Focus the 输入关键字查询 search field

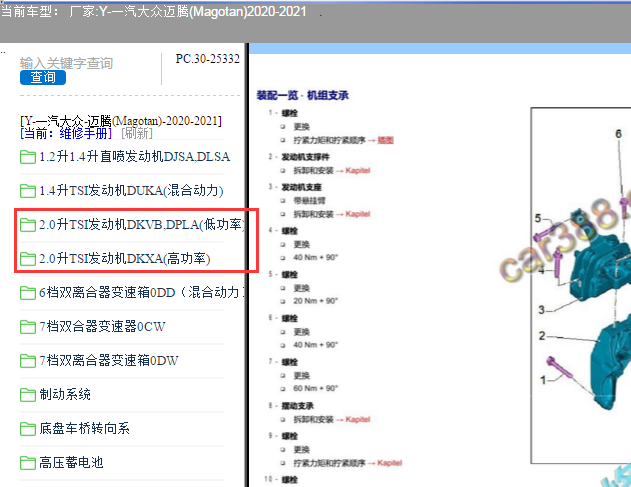click(66, 63)
